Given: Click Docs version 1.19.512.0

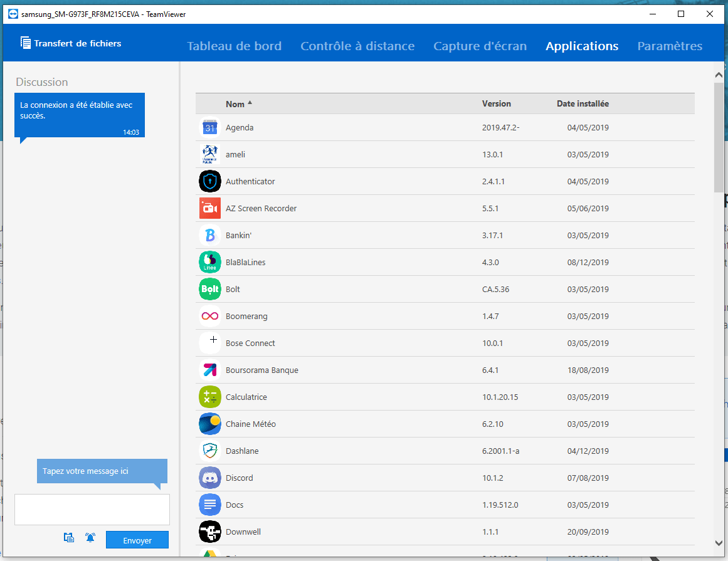Looking at the screenshot, I should 500,505.
